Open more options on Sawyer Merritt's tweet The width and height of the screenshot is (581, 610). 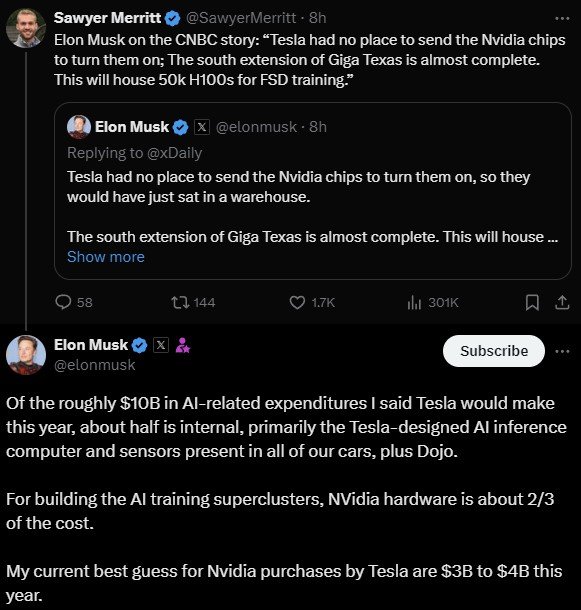coord(562,18)
